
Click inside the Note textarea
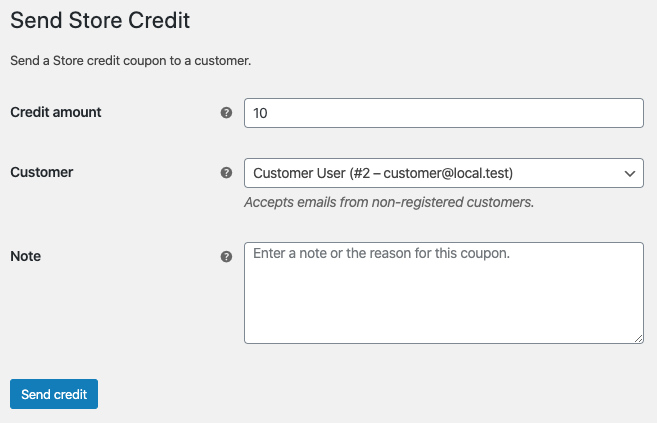pyautogui.click(x=444, y=293)
